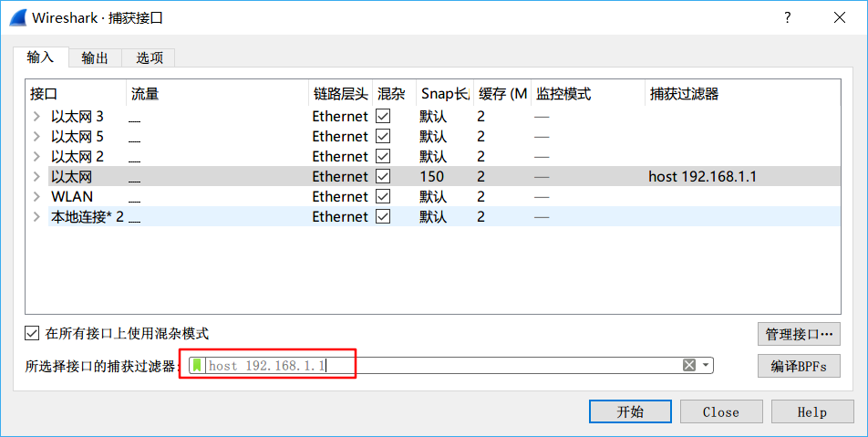Toggle promiscuous checkbox for the 以太网 row
Screen dimensions: 868x437
point(383,176)
